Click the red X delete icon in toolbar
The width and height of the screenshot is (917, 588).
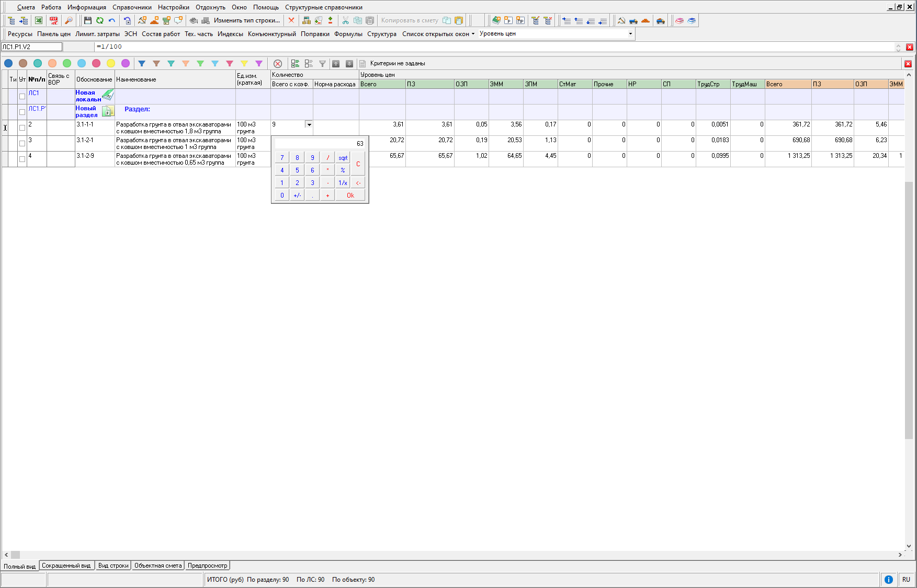pos(291,20)
